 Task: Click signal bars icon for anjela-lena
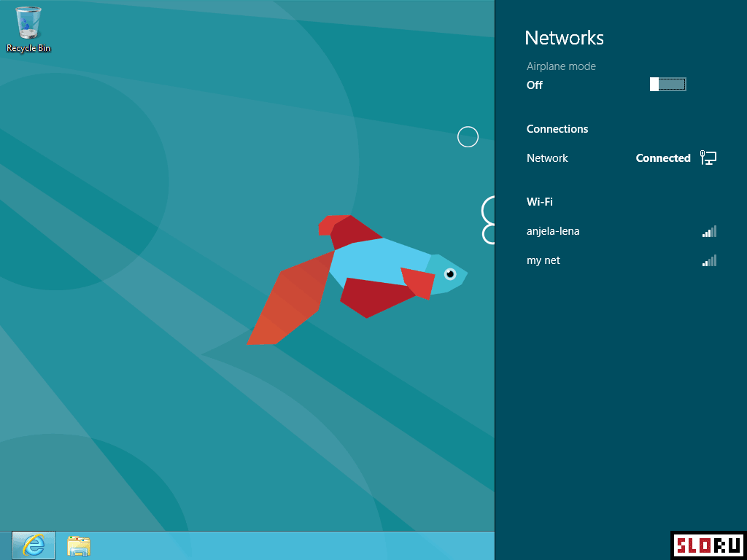709,231
